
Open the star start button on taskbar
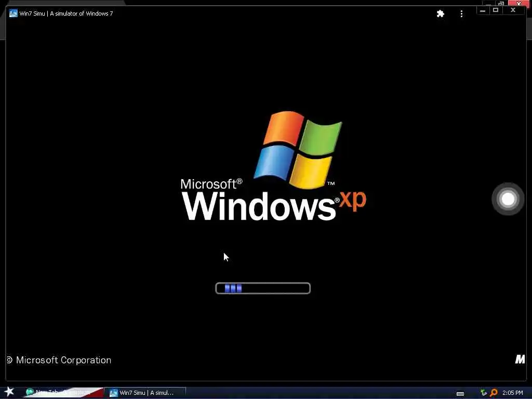click(9, 392)
